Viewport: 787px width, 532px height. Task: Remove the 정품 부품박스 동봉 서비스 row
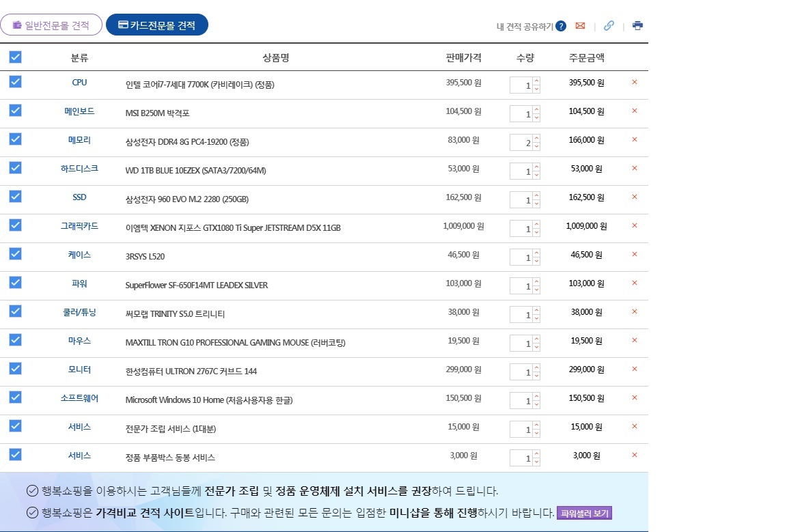[635, 455]
